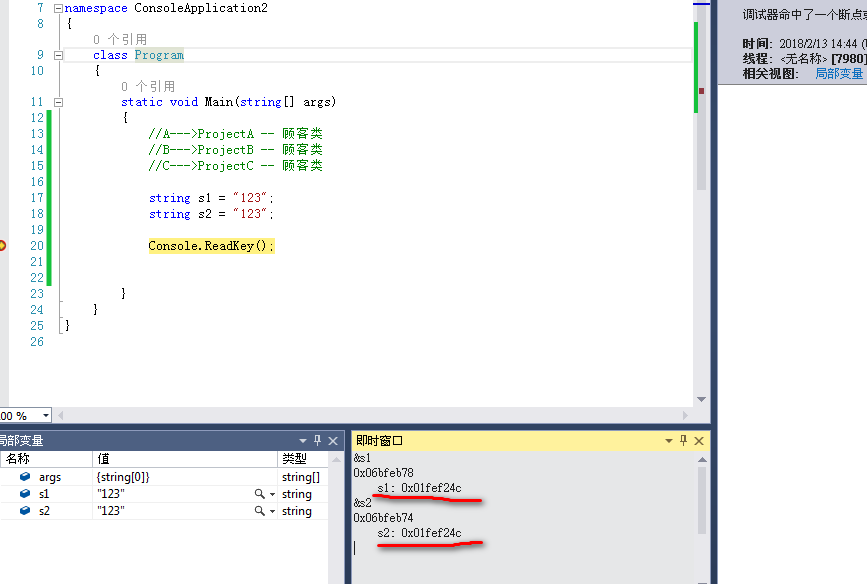The width and height of the screenshot is (867, 584).
Task: Open the text visualizer magnifier for s2
Action: pyautogui.click(x=259, y=511)
